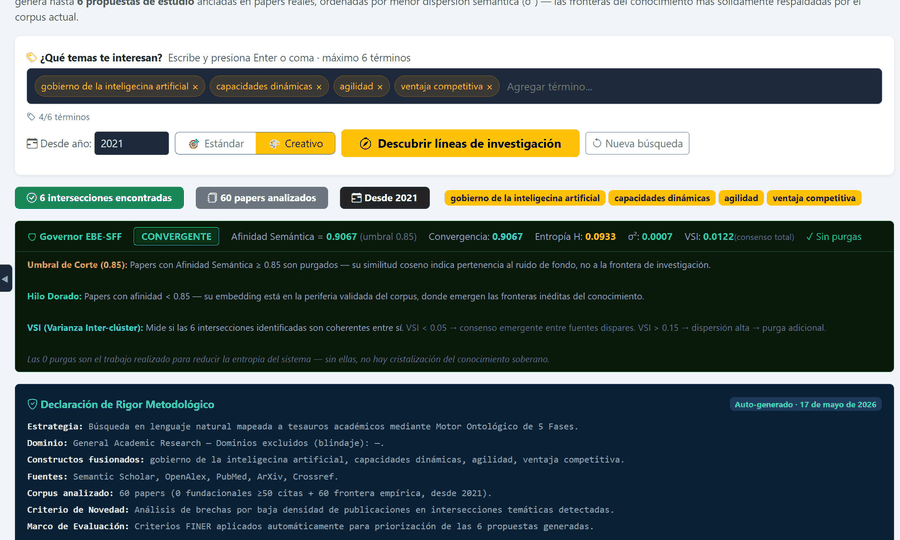Switch to Estándar mode
Viewport: 900px width, 540px height.
click(216, 143)
